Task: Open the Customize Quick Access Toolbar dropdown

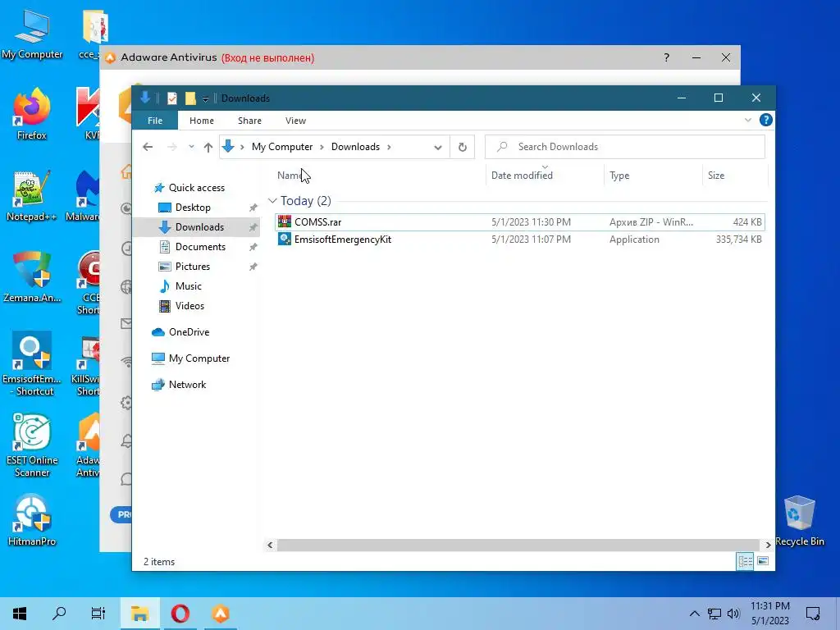Action: pos(205,98)
